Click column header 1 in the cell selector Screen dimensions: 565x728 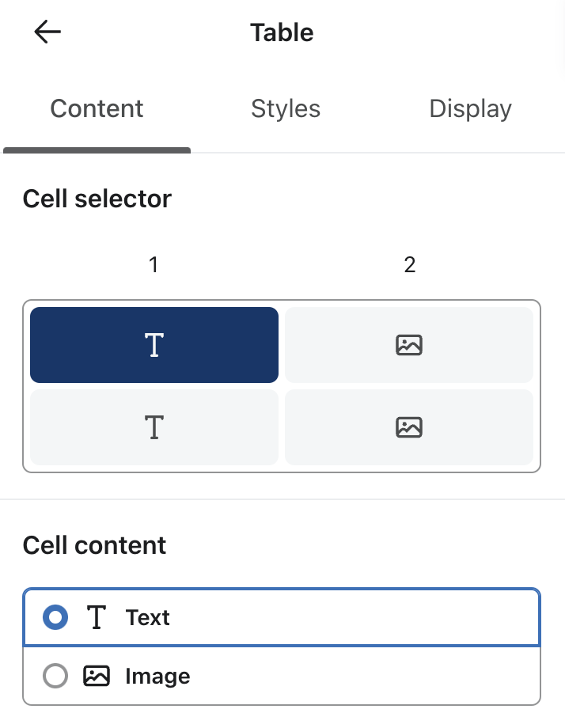point(154,264)
